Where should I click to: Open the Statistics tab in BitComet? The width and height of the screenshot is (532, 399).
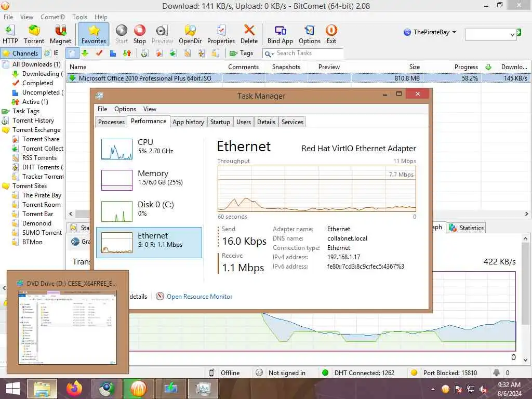(x=467, y=228)
